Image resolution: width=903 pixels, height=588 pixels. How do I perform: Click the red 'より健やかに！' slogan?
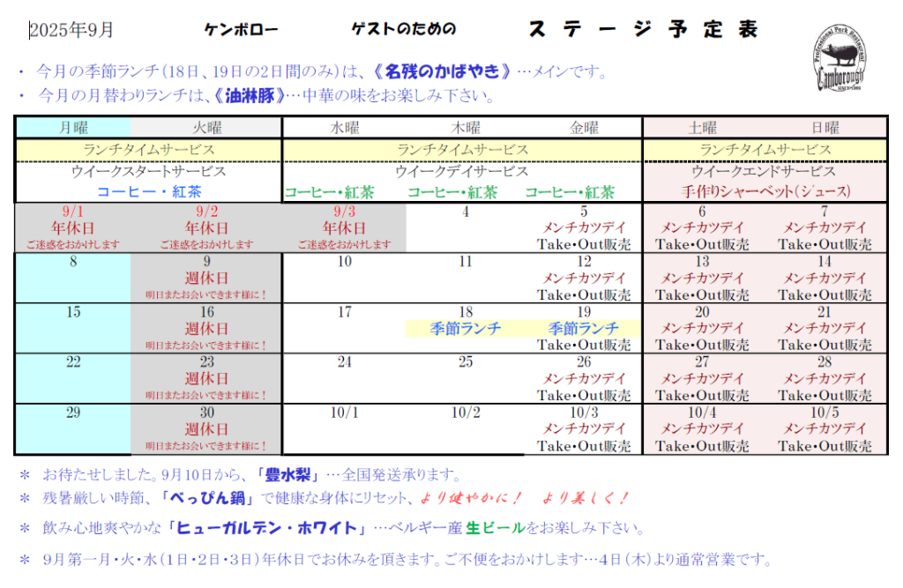[471, 497]
